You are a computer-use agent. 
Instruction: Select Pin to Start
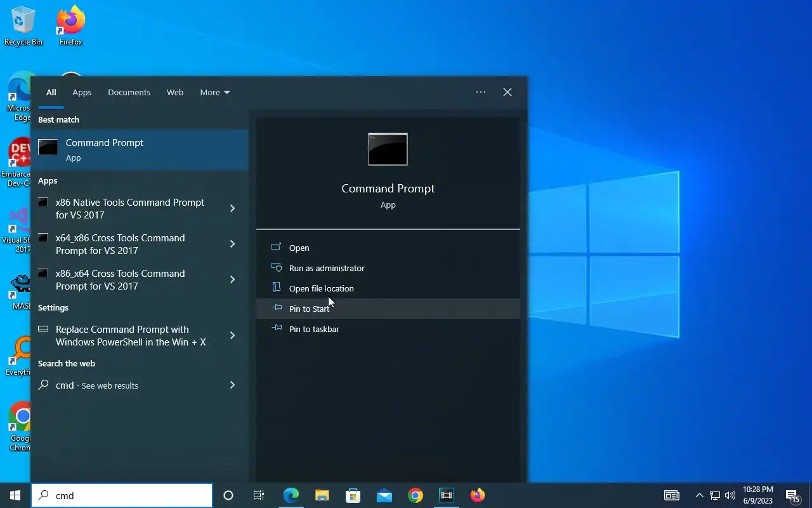388,309
